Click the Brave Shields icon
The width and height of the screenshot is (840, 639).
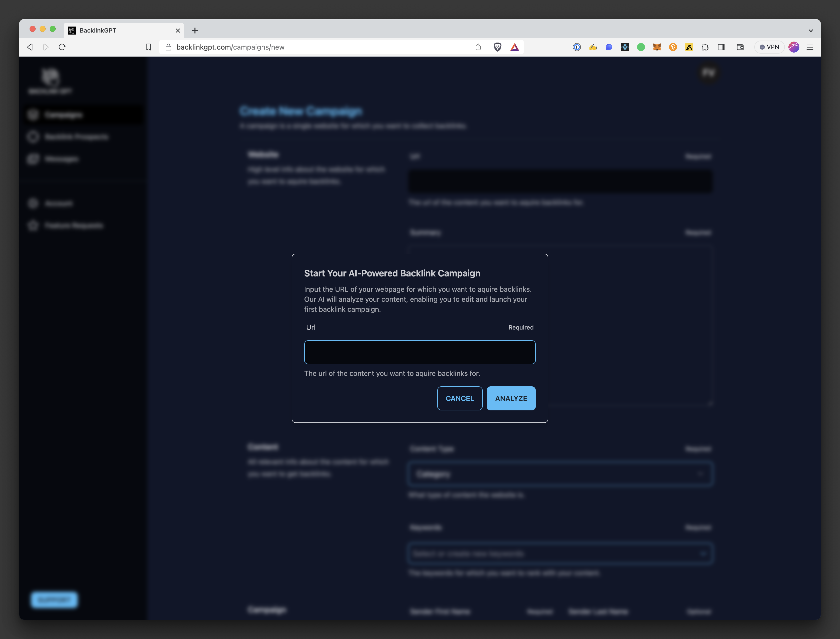[497, 47]
